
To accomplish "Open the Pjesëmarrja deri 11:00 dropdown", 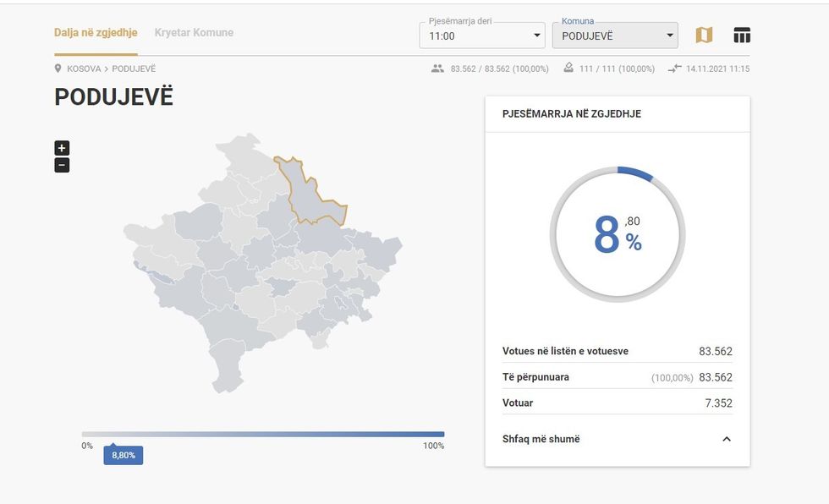I will click(482, 36).
